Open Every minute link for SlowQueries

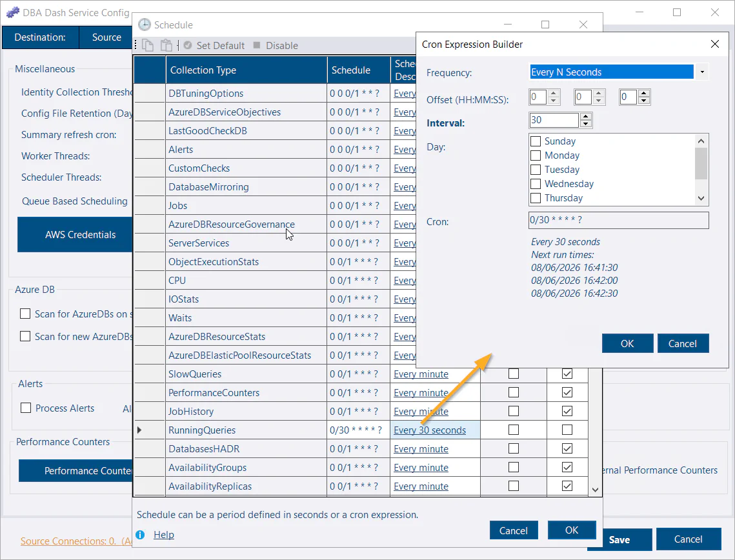421,374
